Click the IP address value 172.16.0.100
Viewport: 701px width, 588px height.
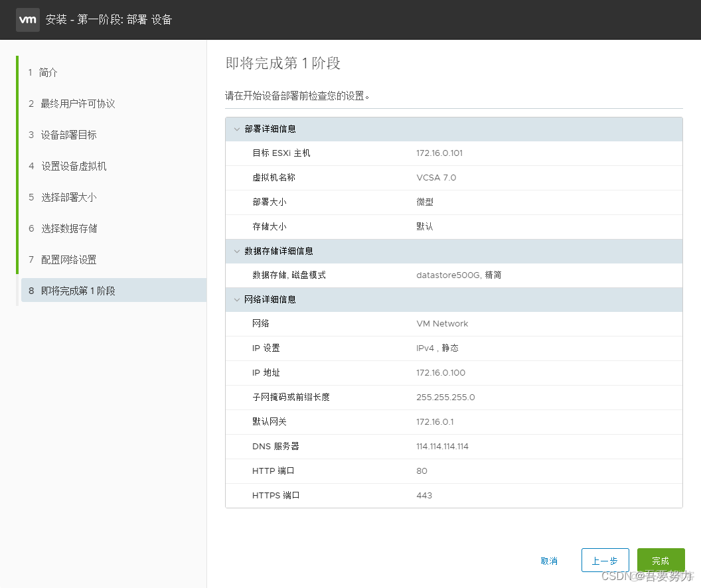point(441,372)
